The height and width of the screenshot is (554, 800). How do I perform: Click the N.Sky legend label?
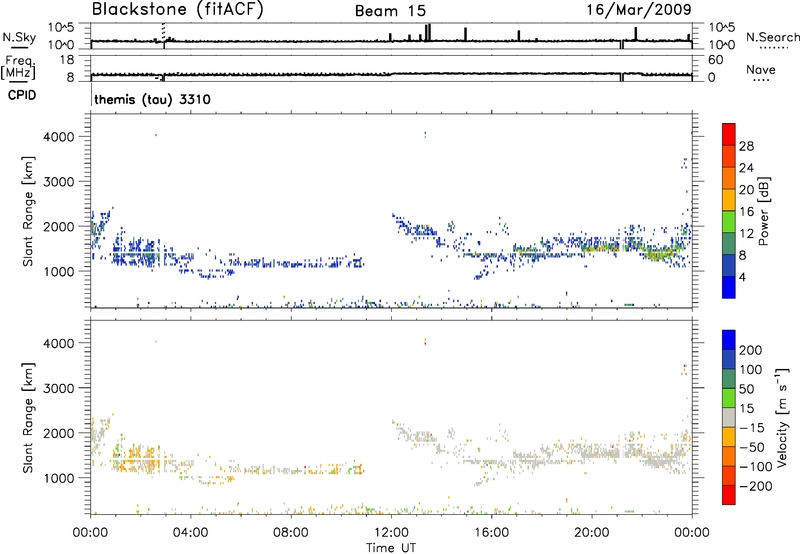[19, 37]
